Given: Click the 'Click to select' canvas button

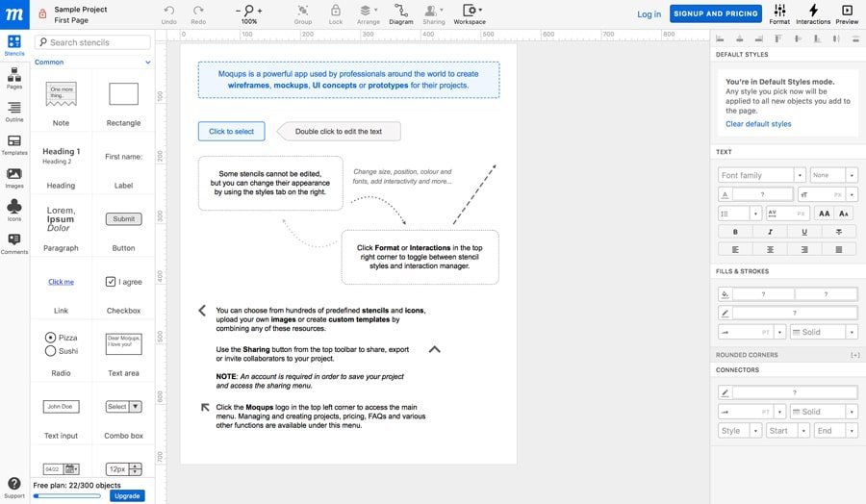Looking at the screenshot, I should [231, 132].
